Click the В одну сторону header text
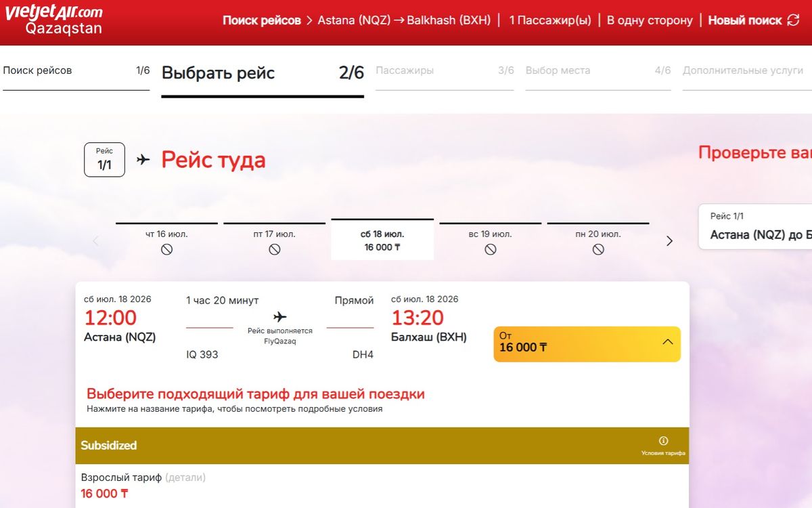This screenshot has height=508, width=812. [x=650, y=20]
